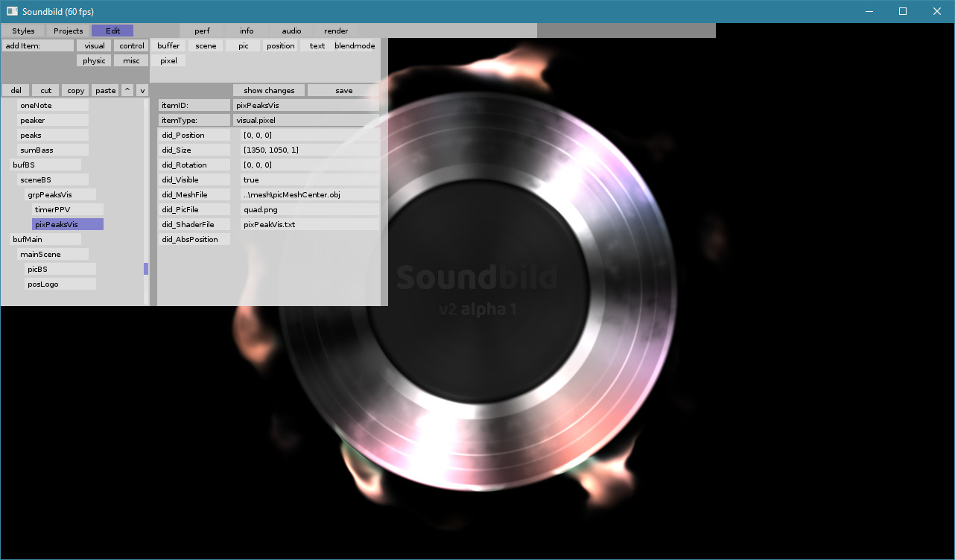Click the add Item label
955x560 pixels.
(x=38, y=45)
